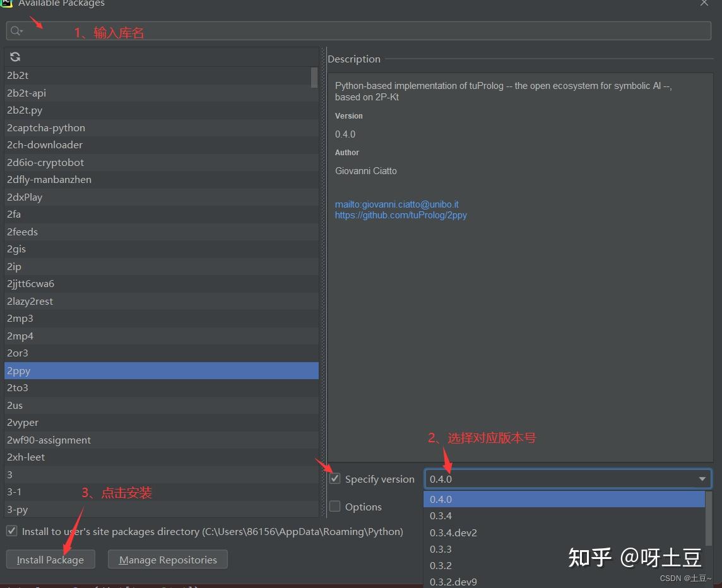Open the tuProlog GitHub link
This screenshot has width=722, height=588.
pos(401,215)
